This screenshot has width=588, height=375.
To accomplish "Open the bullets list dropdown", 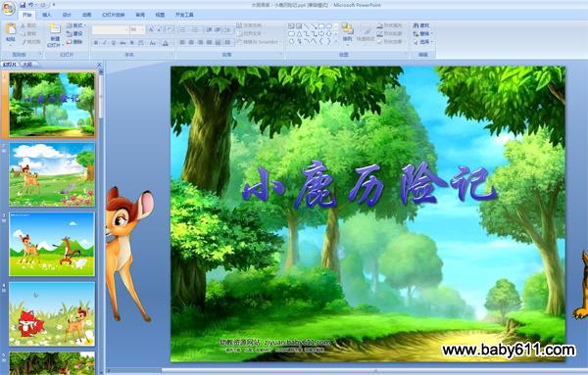I will 184,29.
